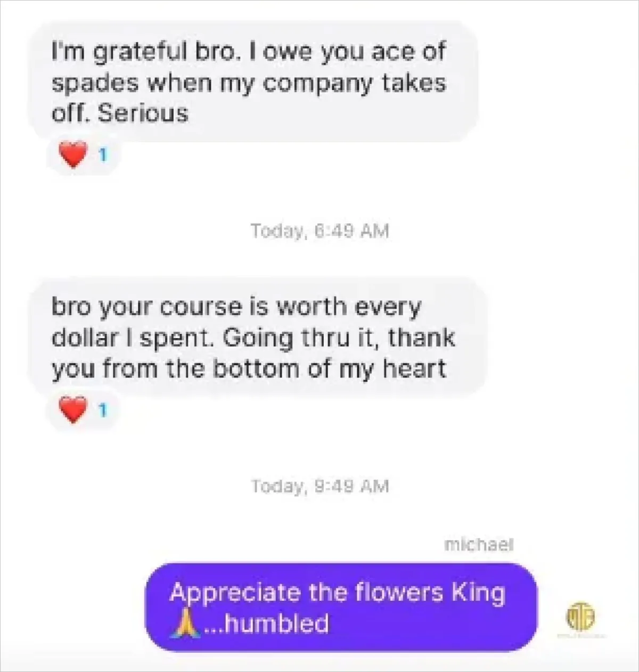639x672 pixels.
Task: Click the heart reaction under the "course is worth" message
Action: pos(73,410)
